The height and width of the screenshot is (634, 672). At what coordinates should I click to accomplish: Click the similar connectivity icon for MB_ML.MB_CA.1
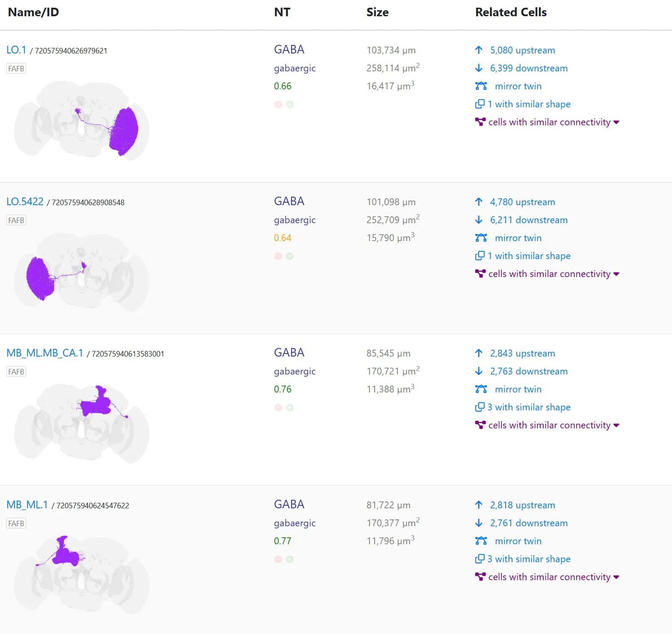[x=480, y=425]
